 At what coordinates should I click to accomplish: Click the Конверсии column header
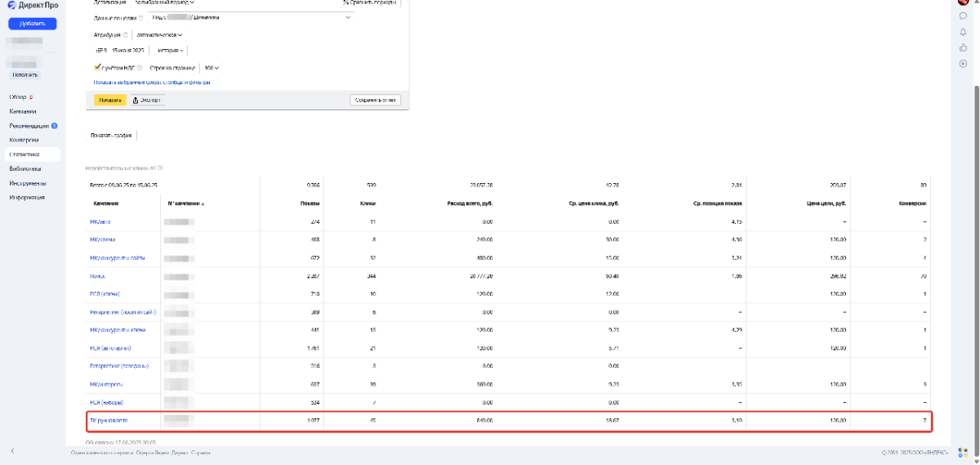pyautogui.click(x=912, y=203)
